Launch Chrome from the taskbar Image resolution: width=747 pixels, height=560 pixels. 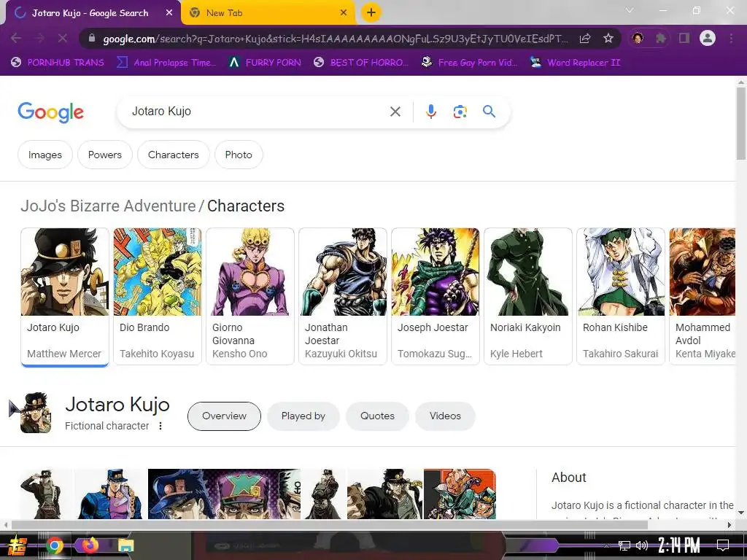pos(55,545)
